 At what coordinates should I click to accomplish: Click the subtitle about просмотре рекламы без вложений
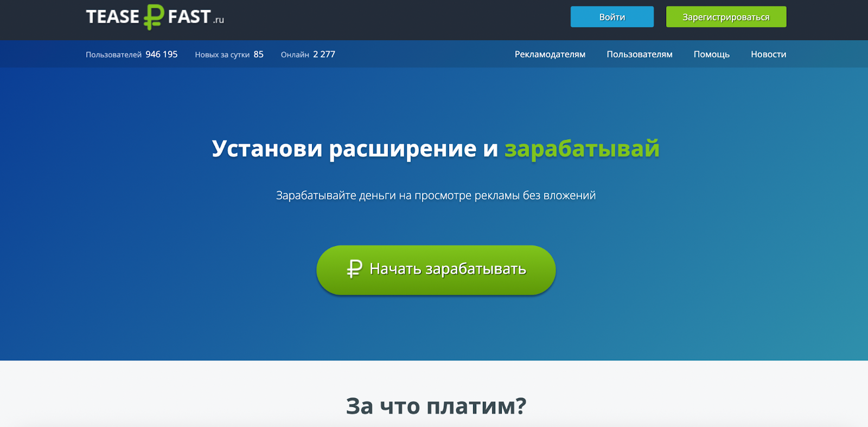click(436, 196)
